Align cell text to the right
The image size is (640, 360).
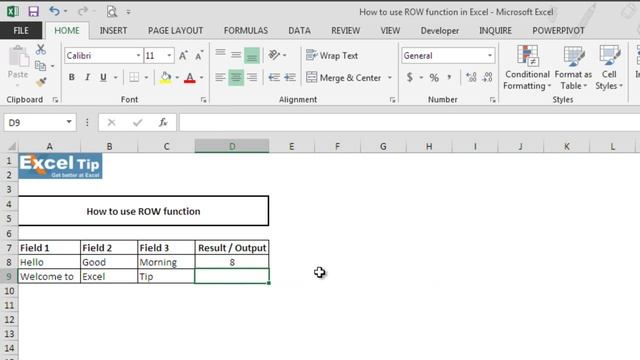coord(252,78)
